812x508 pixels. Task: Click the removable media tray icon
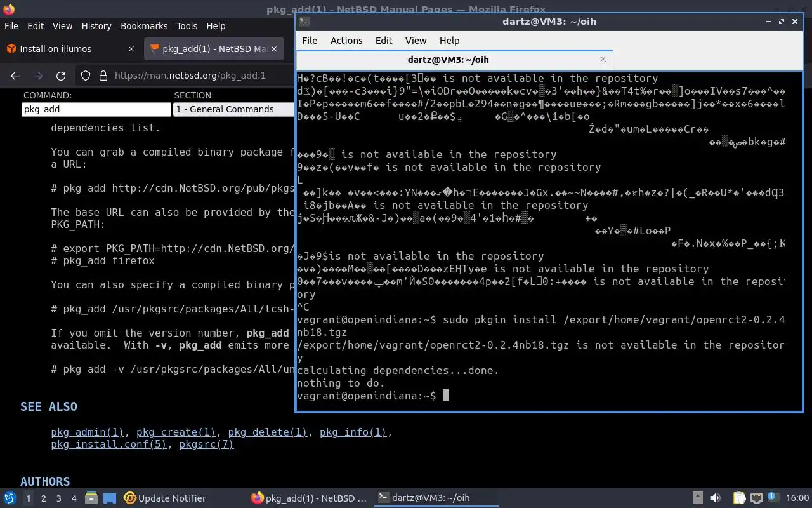697,498
